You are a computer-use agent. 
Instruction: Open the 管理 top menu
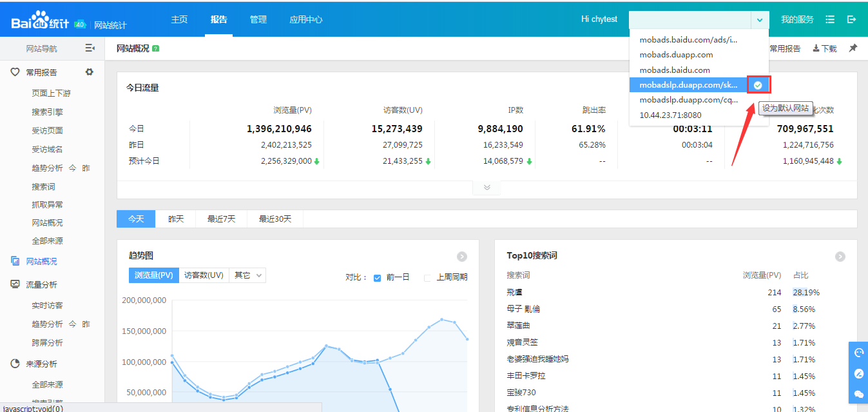click(x=258, y=19)
